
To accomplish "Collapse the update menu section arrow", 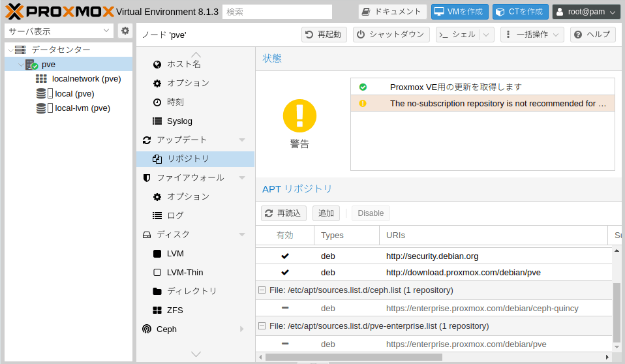I will pos(242,140).
